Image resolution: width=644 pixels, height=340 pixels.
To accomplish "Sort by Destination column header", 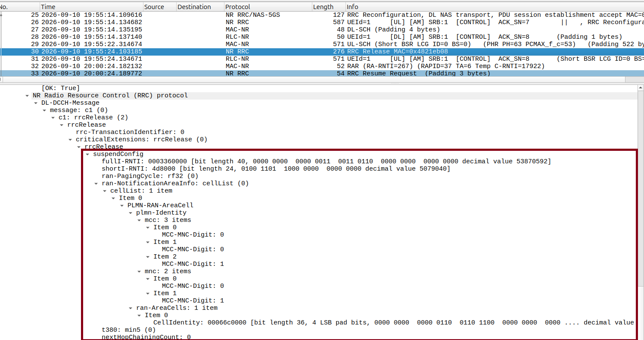I will click(200, 7).
